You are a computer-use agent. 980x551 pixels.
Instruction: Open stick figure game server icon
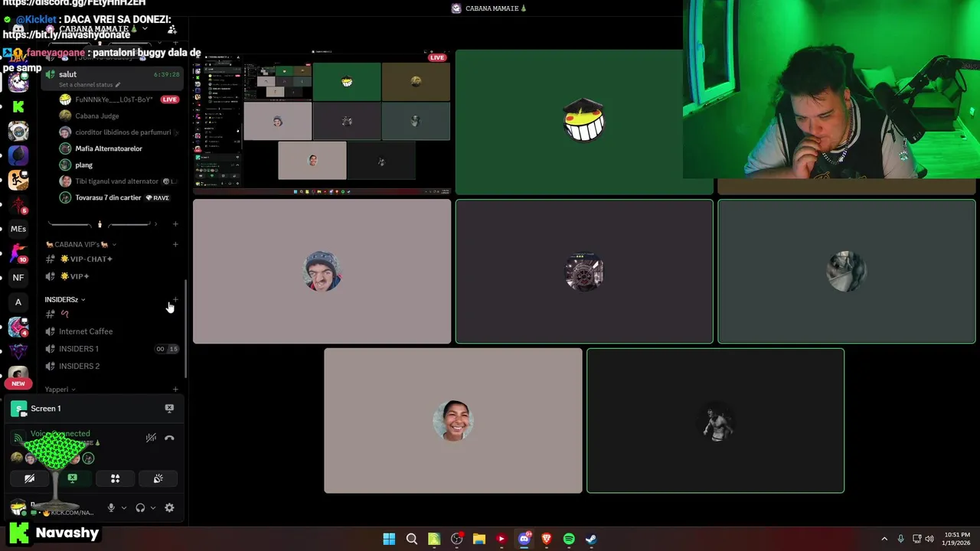click(x=18, y=181)
